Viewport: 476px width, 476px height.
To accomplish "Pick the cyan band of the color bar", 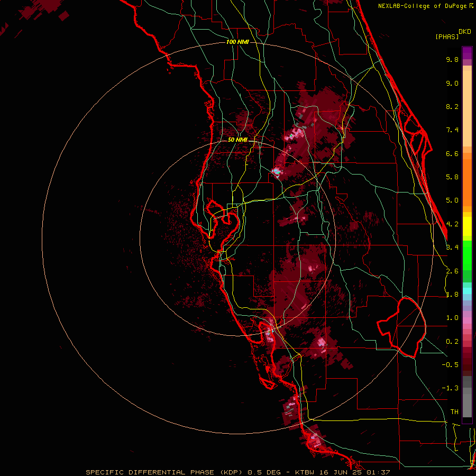I will [467, 291].
